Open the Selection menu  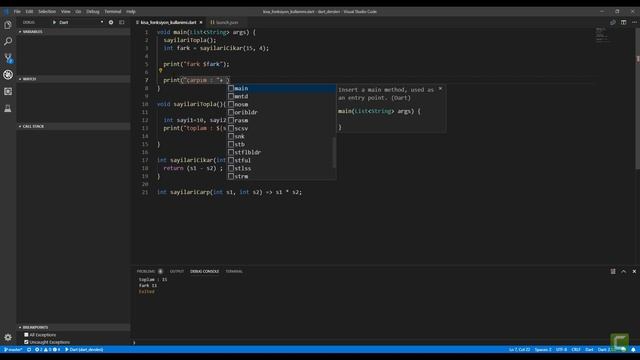tap(47, 12)
